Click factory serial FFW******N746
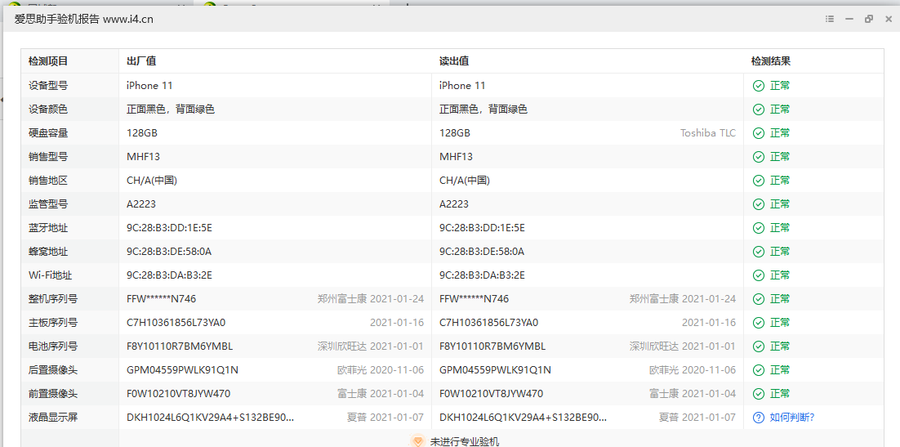900x447 pixels. (x=161, y=298)
